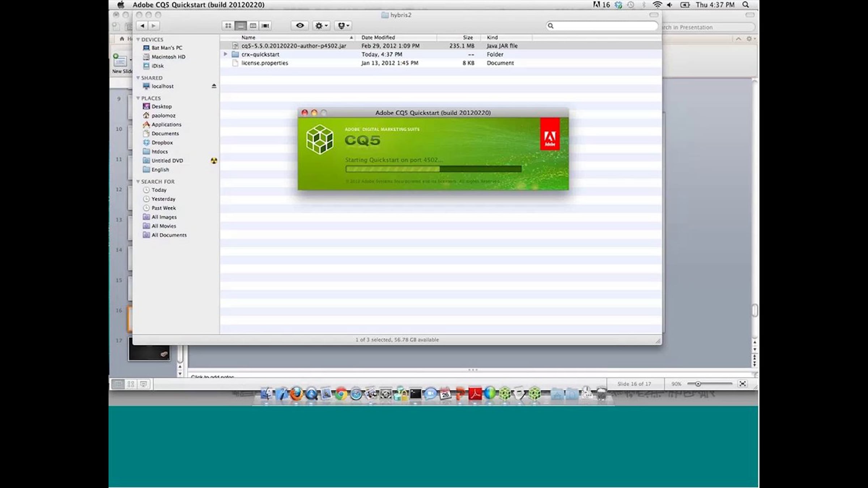Open the Dropbox toolbar menu
This screenshot has height=488, width=868.
pos(343,26)
